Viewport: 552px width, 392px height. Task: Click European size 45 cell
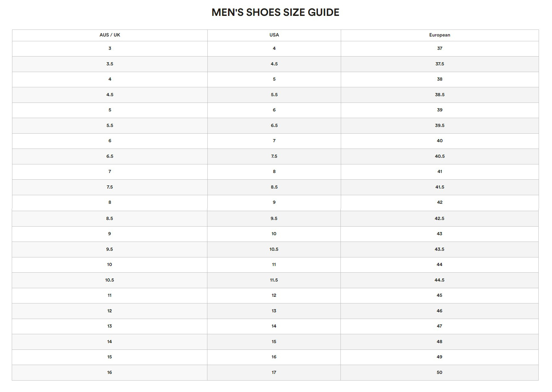(x=439, y=296)
